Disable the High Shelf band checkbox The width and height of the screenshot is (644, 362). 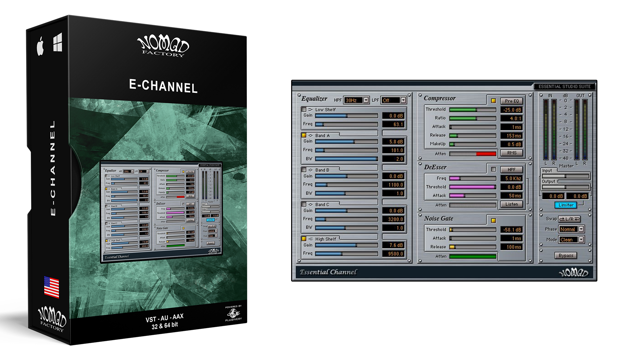tap(304, 239)
